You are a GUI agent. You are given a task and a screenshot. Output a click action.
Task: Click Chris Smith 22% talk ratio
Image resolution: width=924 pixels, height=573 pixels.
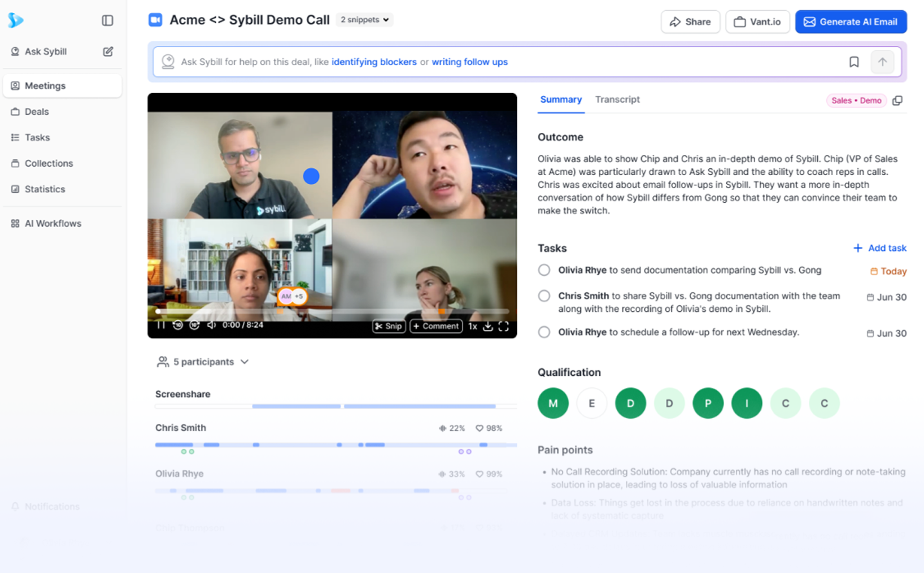point(452,428)
